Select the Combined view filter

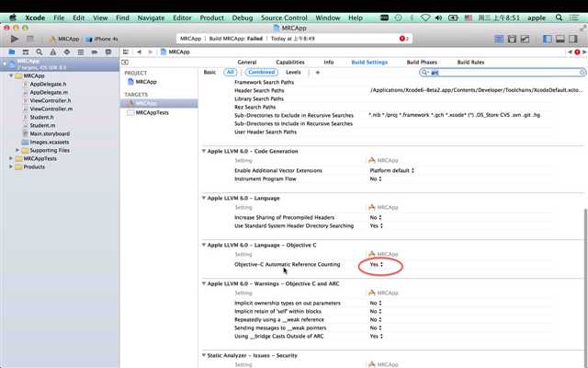click(261, 72)
